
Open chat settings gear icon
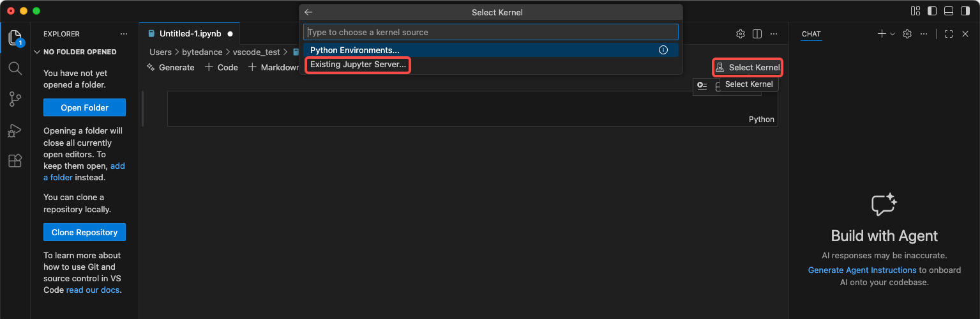click(907, 34)
